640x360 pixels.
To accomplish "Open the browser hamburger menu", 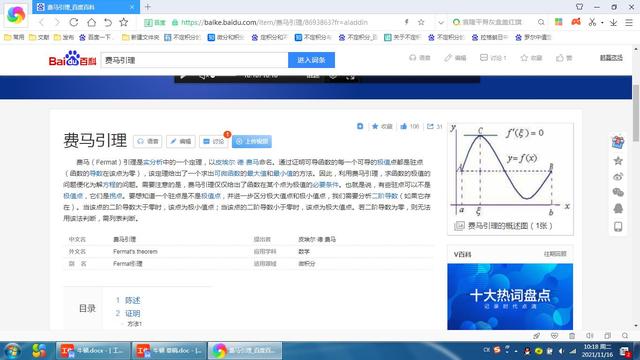I will point(629,22).
